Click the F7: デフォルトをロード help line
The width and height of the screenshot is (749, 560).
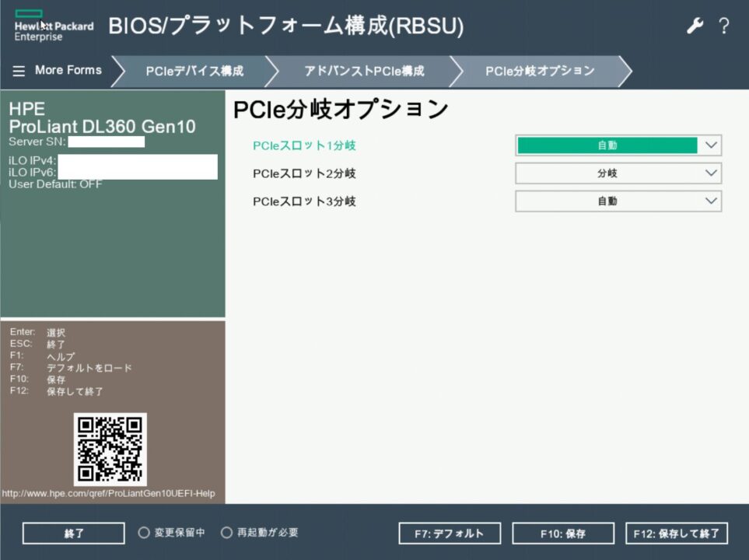pos(71,368)
